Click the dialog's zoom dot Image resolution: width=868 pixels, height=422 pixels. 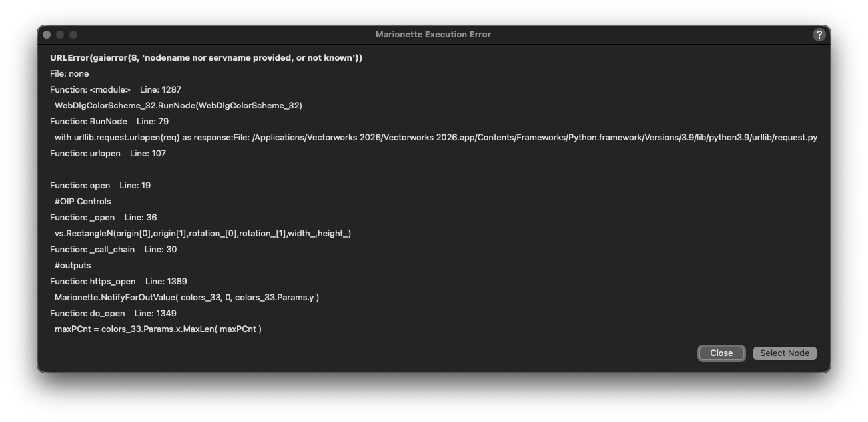[x=73, y=35]
